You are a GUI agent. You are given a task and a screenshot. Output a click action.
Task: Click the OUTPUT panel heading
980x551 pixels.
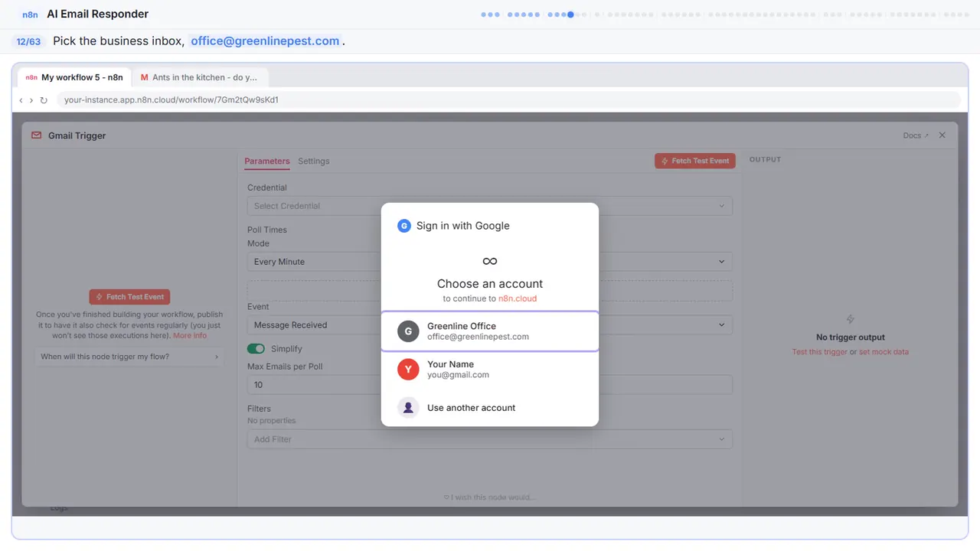click(765, 160)
